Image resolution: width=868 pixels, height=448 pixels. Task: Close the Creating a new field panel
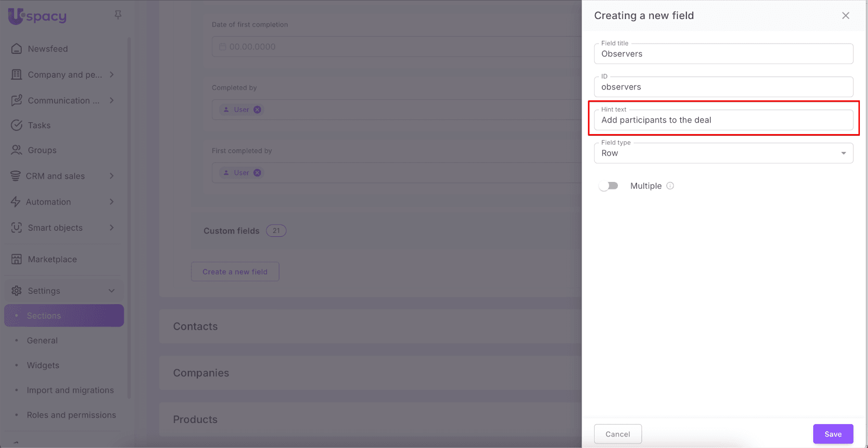point(845,16)
